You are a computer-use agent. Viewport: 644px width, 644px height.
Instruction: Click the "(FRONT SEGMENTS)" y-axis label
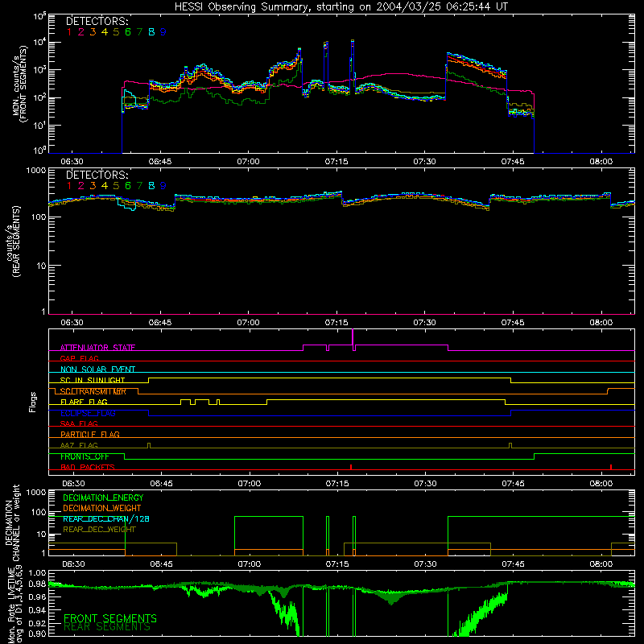tap(25, 84)
